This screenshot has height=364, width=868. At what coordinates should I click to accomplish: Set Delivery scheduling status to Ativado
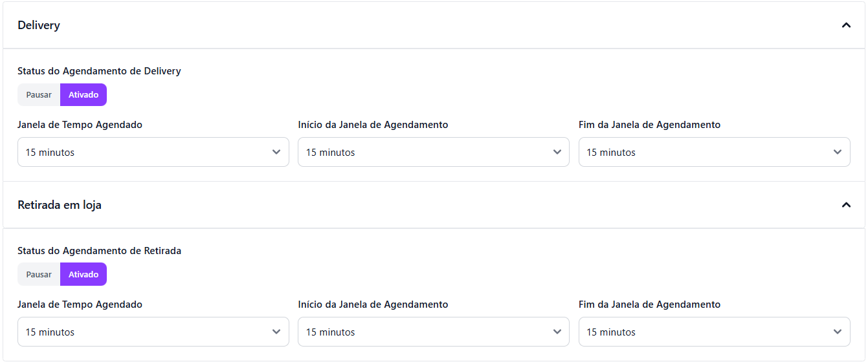(83, 95)
